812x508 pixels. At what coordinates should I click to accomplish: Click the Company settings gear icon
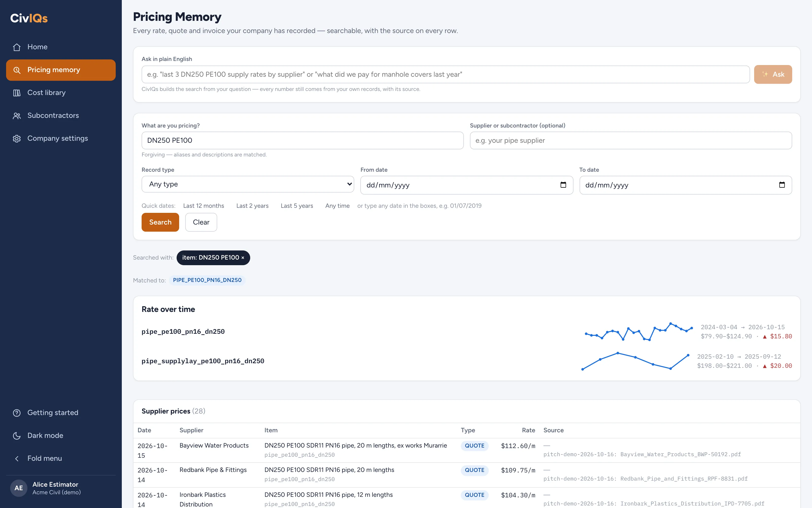click(17, 138)
